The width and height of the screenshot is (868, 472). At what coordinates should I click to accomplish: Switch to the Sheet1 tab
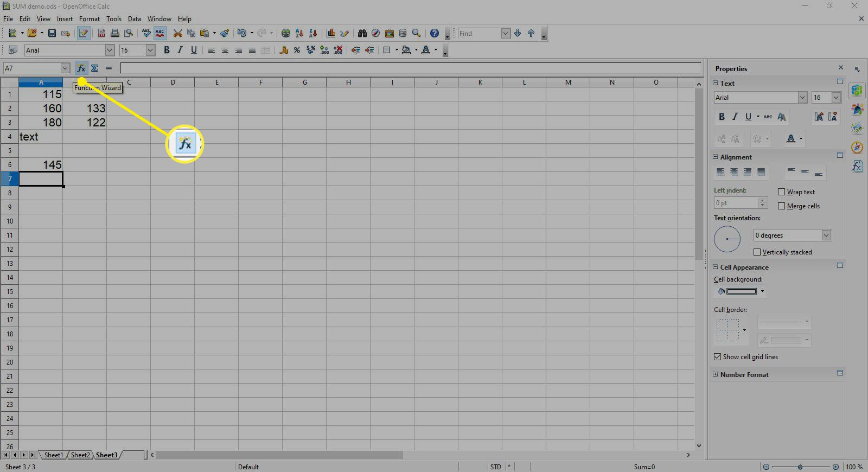tap(53, 455)
